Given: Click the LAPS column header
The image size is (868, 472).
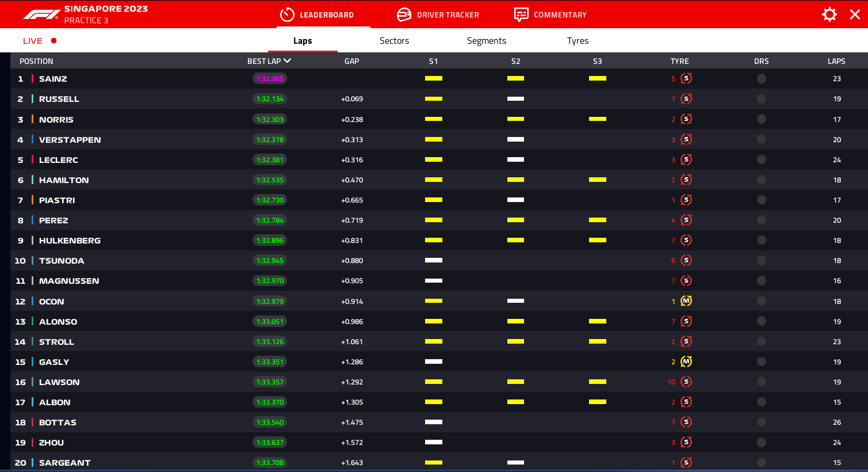Looking at the screenshot, I should coord(836,61).
